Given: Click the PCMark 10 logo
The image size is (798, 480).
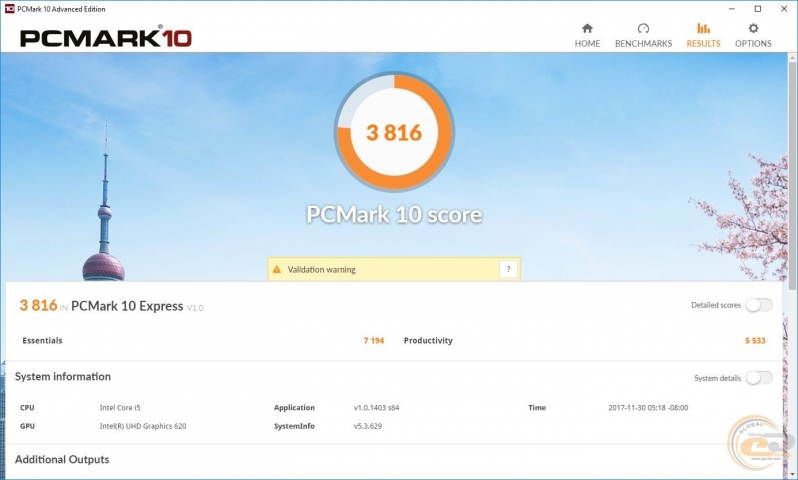Looking at the screenshot, I should (x=105, y=38).
